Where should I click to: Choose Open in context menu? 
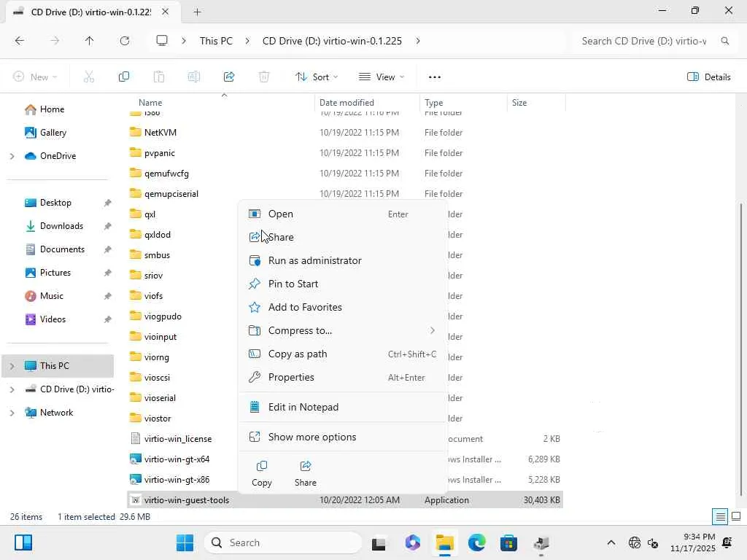(343, 214)
